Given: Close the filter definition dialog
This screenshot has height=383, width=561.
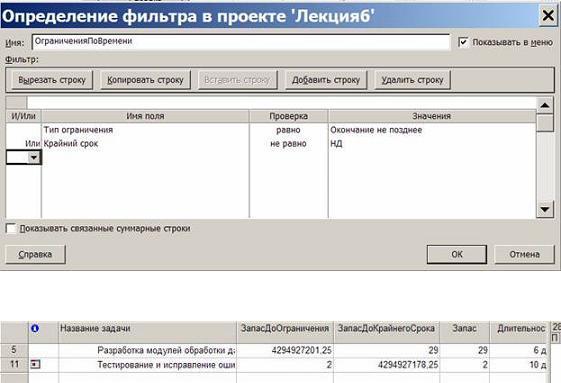Looking at the screenshot, I should [x=548, y=16].
